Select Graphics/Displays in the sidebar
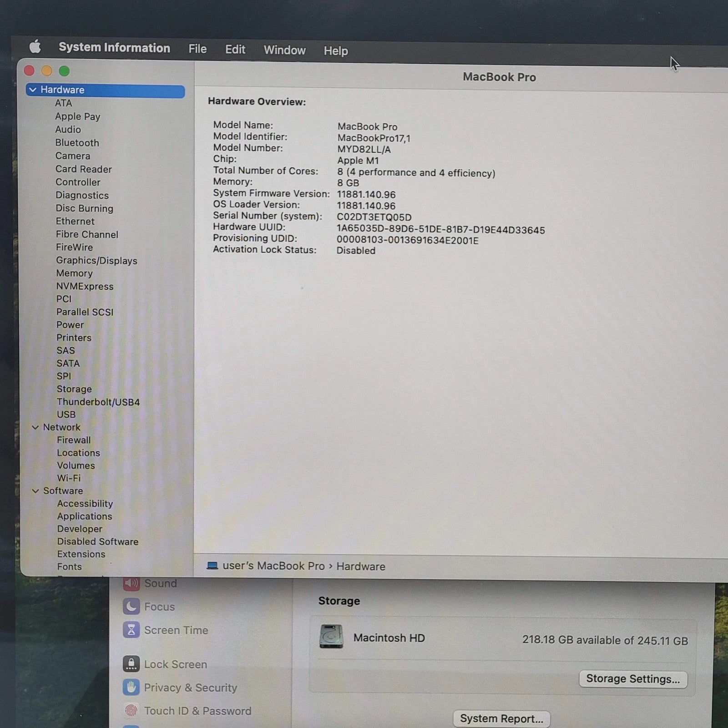This screenshot has height=728, width=728. (x=96, y=260)
